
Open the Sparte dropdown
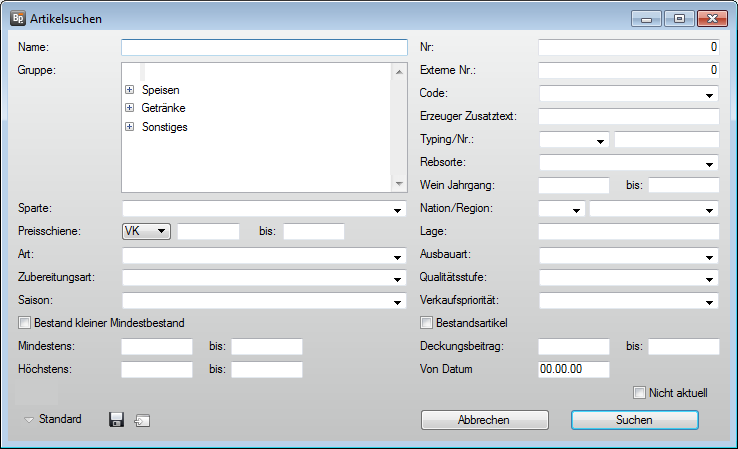click(398, 210)
